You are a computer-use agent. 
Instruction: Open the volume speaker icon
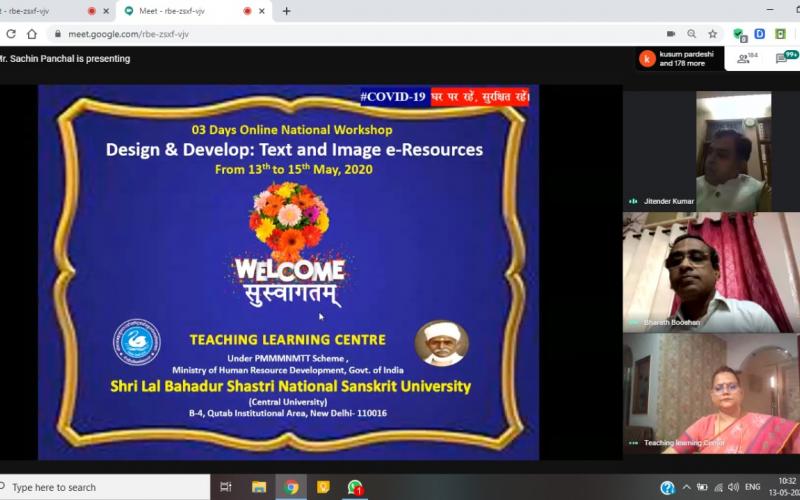733,487
